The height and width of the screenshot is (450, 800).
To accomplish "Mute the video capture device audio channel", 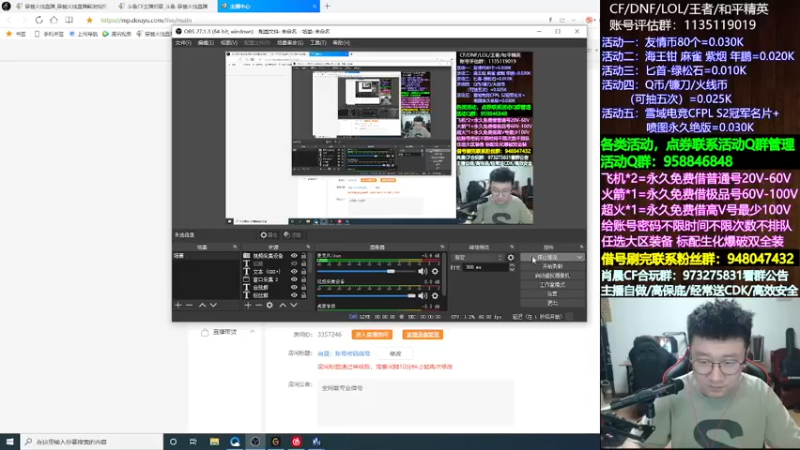I will pyautogui.click(x=422, y=295).
